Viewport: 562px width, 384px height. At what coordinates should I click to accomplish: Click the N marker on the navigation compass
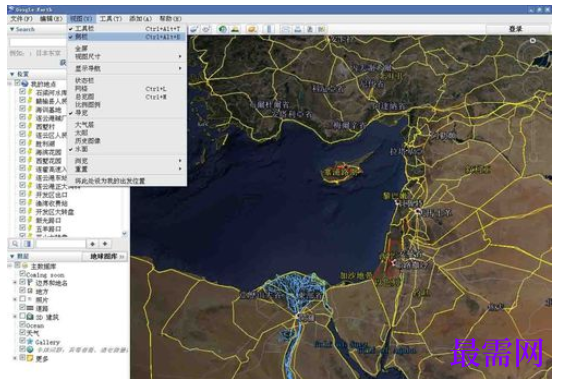533,41
